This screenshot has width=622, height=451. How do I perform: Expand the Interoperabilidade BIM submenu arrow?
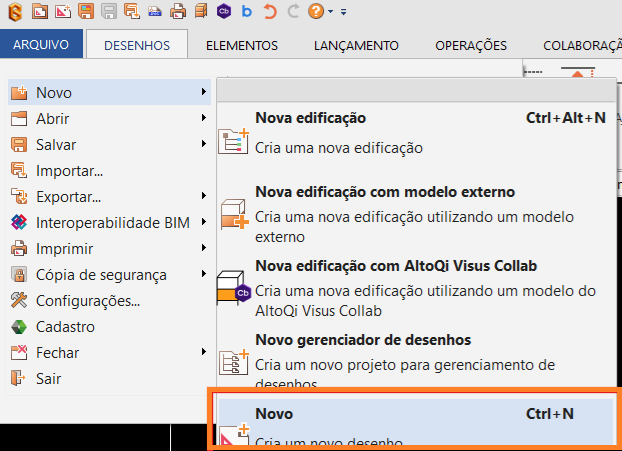203,223
